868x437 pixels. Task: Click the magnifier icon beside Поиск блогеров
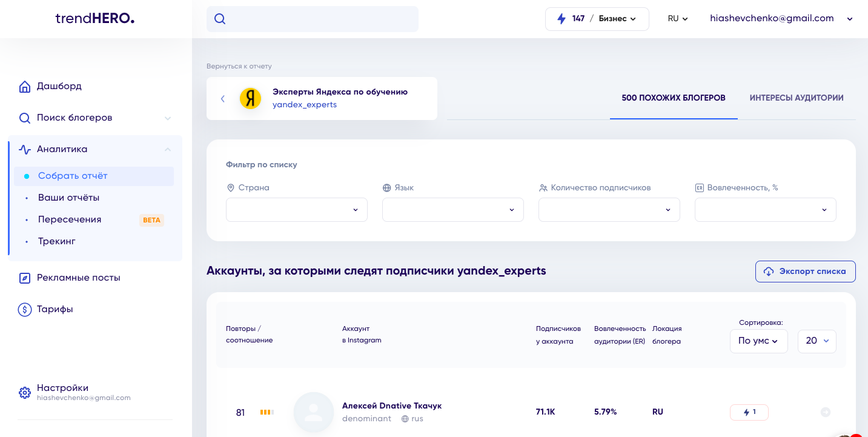coord(25,118)
